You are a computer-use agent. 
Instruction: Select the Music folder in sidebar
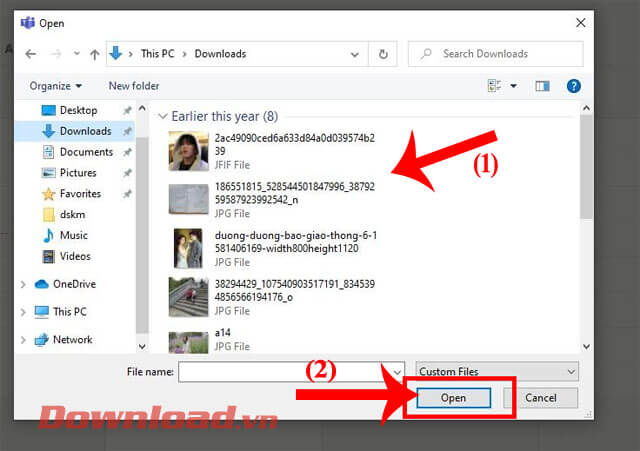[73, 235]
